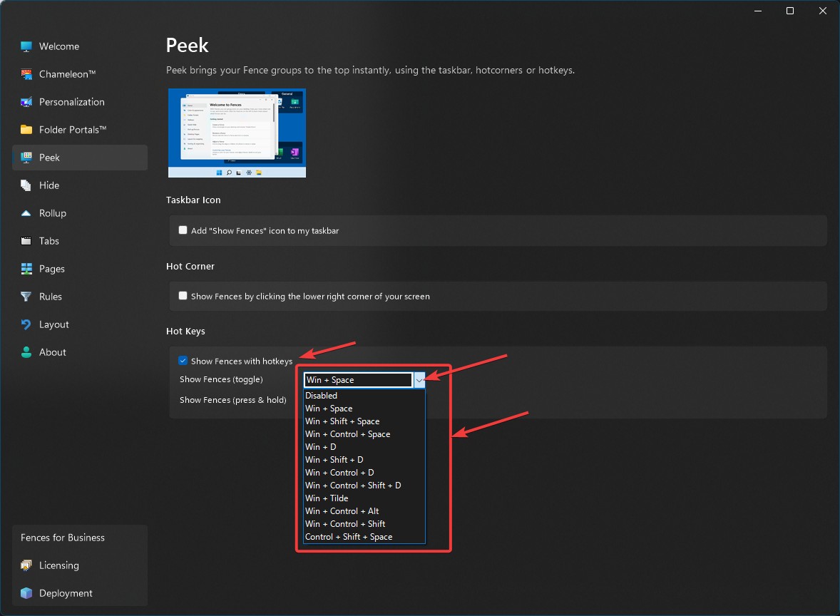The width and height of the screenshot is (840, 616).
Task: Enable "Show Fences" taskbar icon checkbox
Action: click(183, 230)
